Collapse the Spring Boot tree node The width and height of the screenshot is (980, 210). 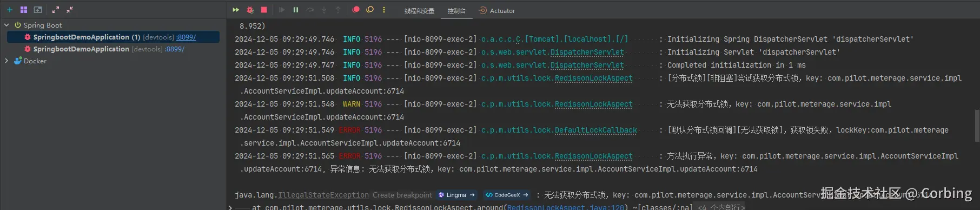pyautogui.click(x=6, y=25)
